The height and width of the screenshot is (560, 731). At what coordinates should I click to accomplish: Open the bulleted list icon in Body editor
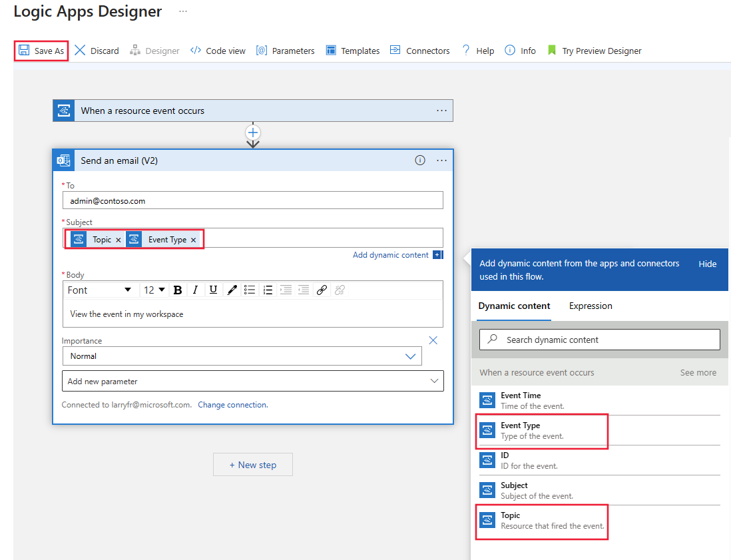(250, 290)
